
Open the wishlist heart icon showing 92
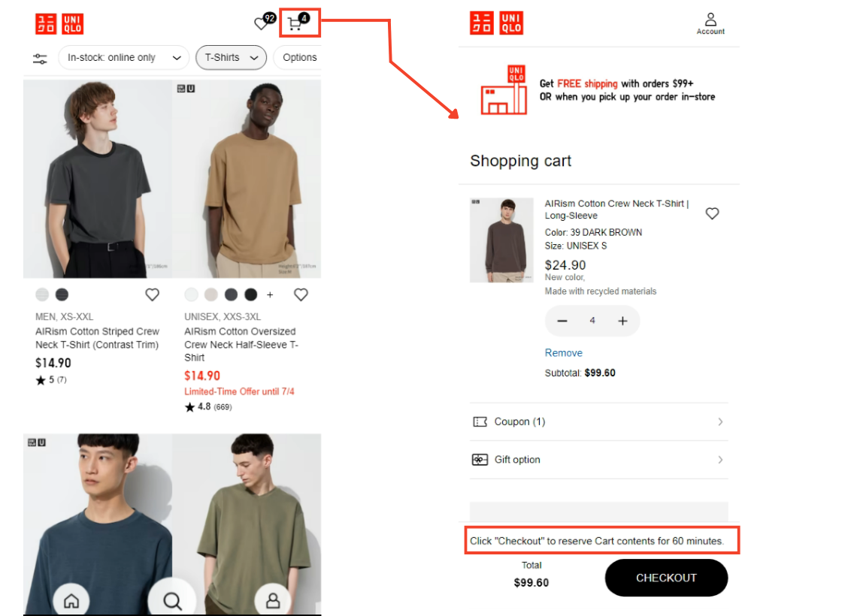tap(262, 23)
